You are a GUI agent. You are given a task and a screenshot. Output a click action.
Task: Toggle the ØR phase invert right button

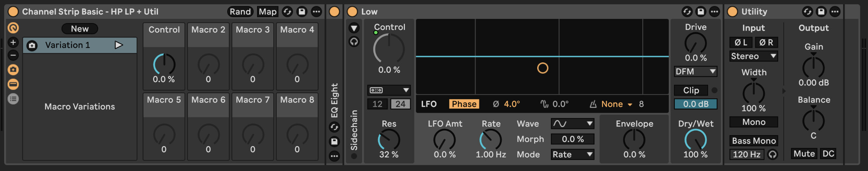[766, 42]
